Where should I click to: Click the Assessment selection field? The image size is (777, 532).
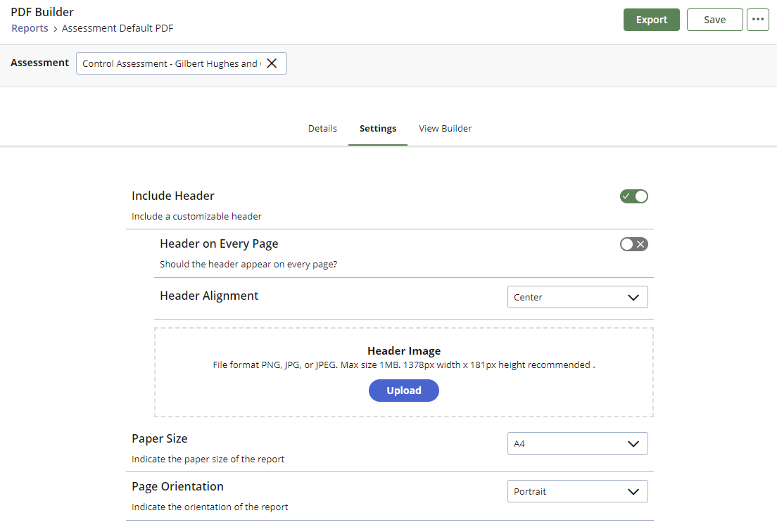(182, 63)
